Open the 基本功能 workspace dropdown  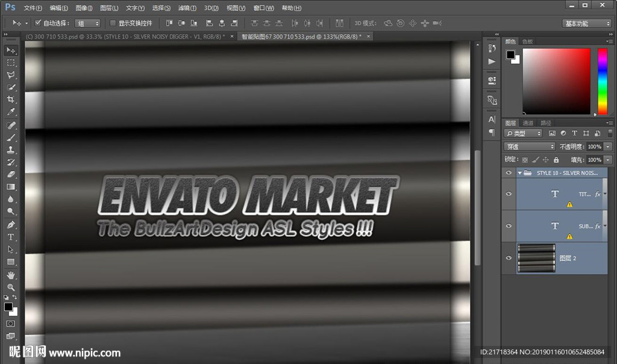click(586, 24)
